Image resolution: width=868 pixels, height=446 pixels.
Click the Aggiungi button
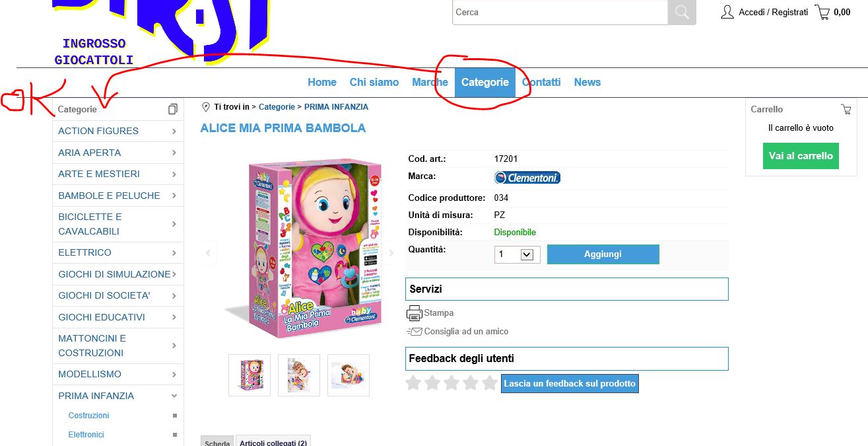click(603, 254)
